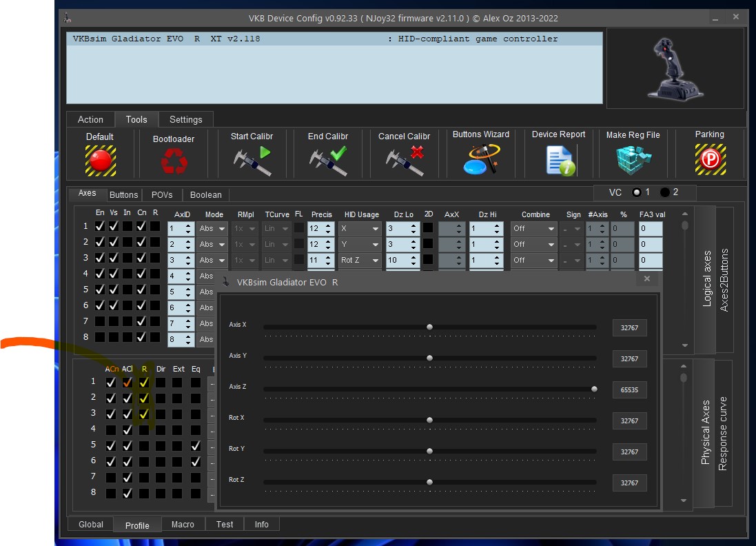Select the VKBsim Gladiator EVO R XT device row

click(x=335, y=39)
